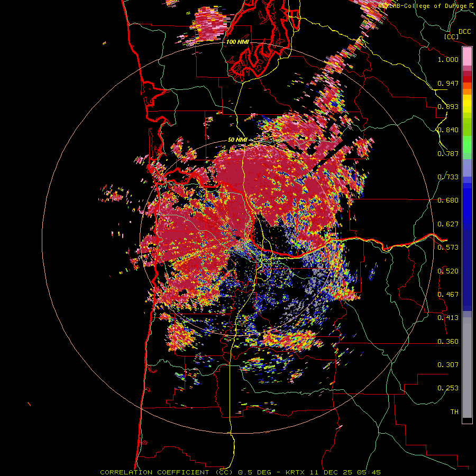This screenshot has width=476, height=476.
Task: Click the 0.787 scale value
Action: 448,153
